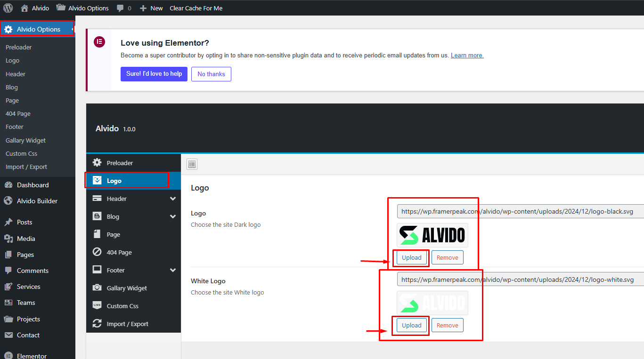Open the Custom Css tab in options panel
Image resolution: width=644 pixels, height=359 pixels.
click(x=134, y=306)
